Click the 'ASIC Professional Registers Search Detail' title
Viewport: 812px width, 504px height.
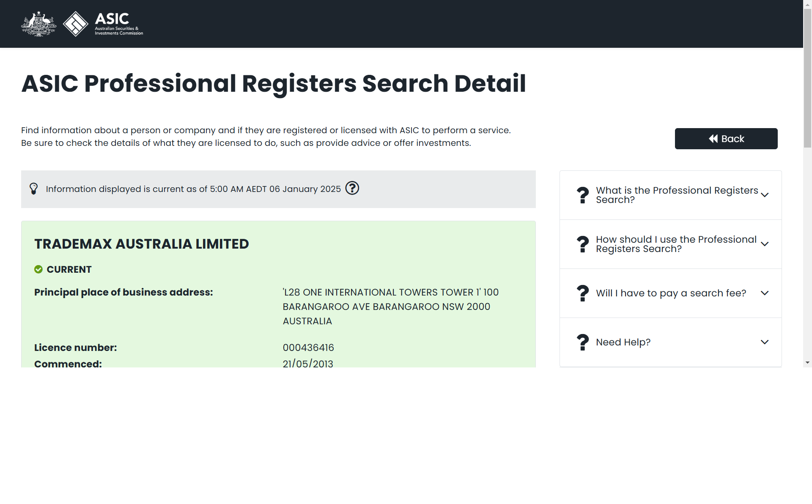[x=274, y=83]
